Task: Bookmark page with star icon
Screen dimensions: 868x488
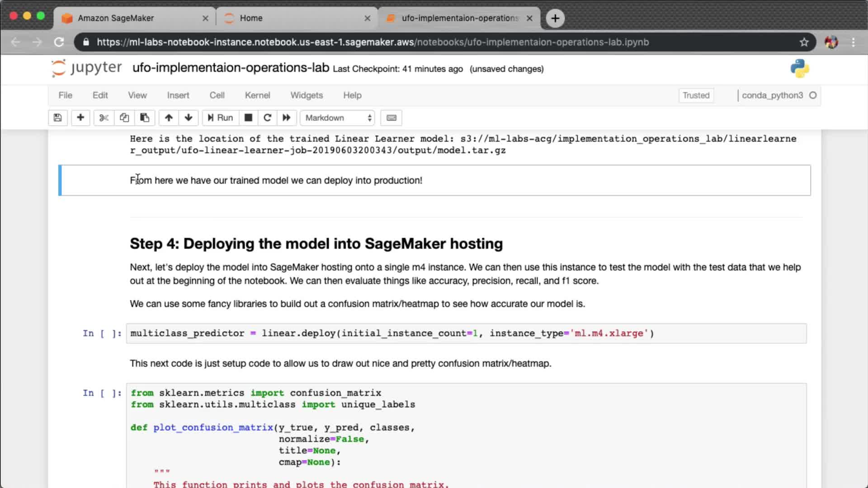Action: [x=804, y=42]
